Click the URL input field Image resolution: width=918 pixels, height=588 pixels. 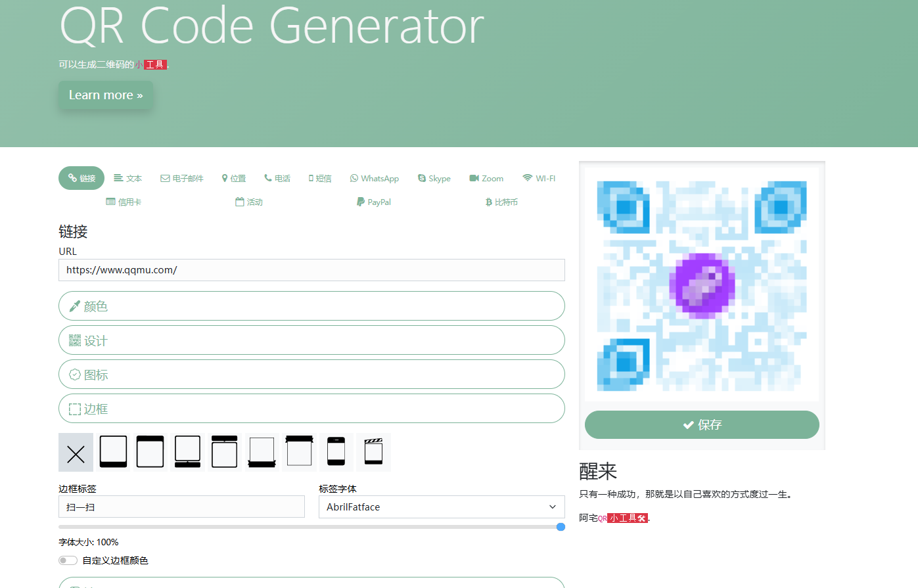tap(311, 270)
